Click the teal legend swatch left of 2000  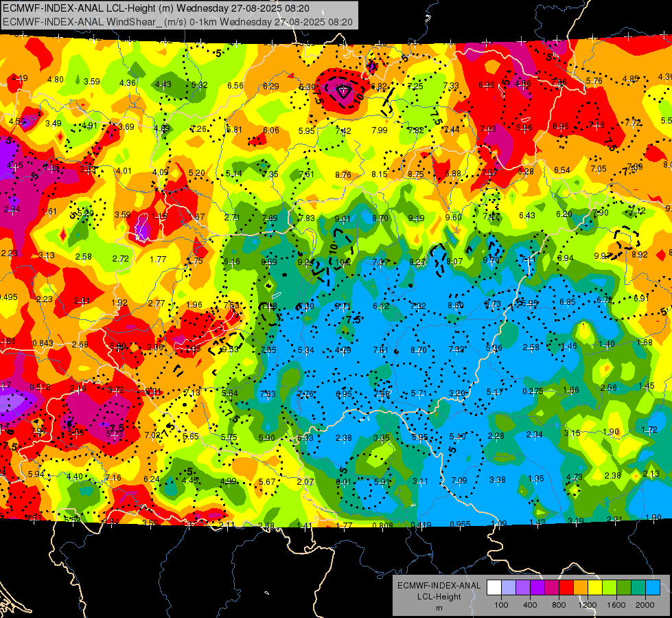pos(638,588)
